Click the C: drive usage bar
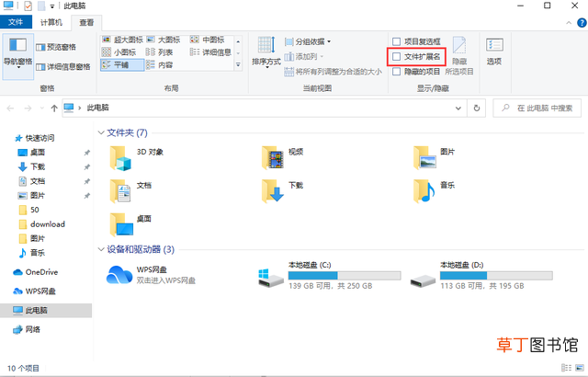The image size is (588, 377). [x=345, y=276]
